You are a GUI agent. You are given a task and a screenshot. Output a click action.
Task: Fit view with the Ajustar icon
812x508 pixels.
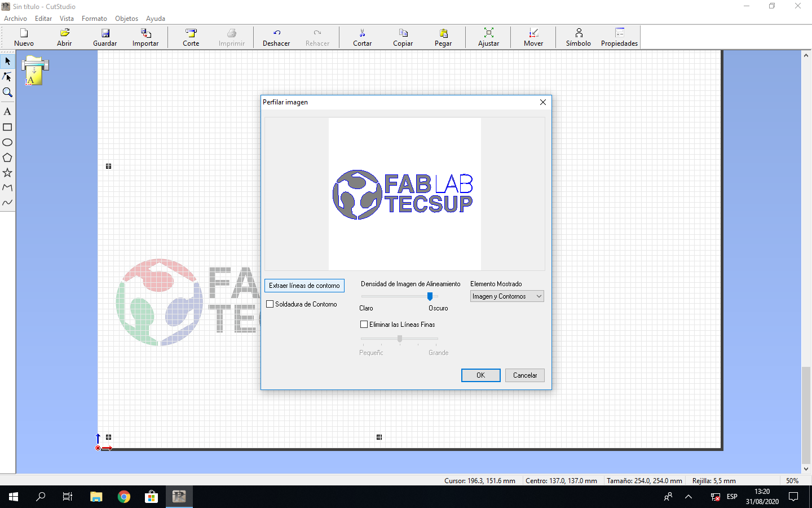(489, 37)
